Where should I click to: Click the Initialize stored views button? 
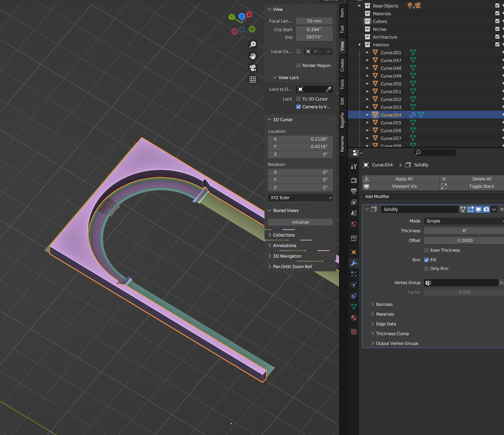point(300,222)
